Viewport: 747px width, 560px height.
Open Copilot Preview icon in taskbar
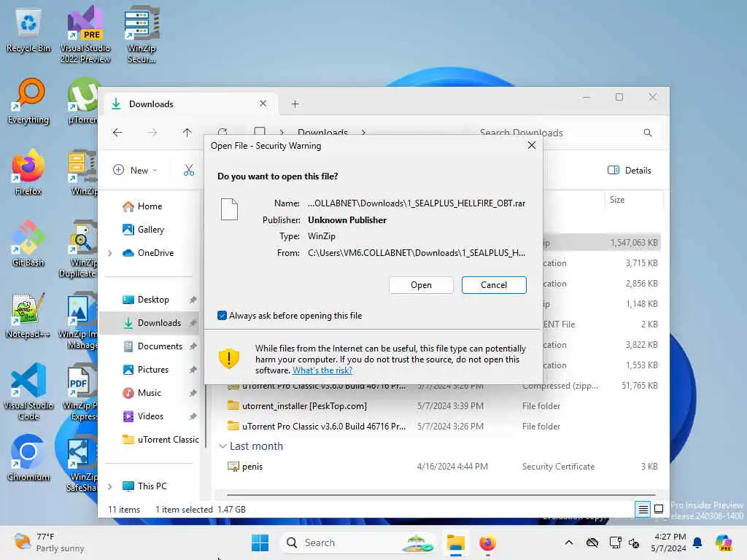click(724, 542)
